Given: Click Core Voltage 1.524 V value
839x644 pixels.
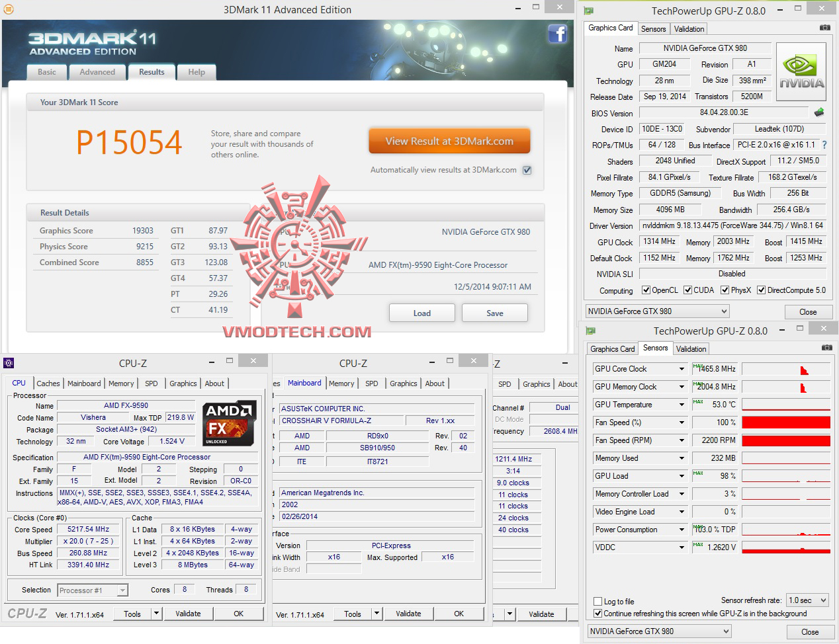Looking at the screenshot, I should coord(172,441).
